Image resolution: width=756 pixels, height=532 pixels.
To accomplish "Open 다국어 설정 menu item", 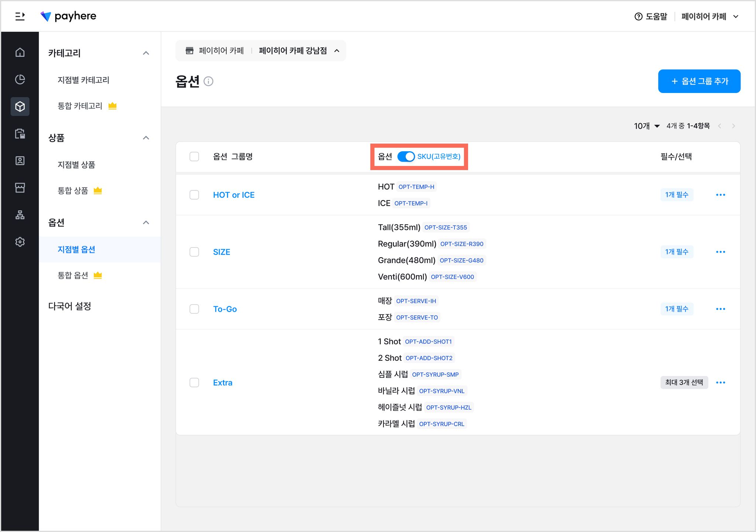I will [70, 306].
